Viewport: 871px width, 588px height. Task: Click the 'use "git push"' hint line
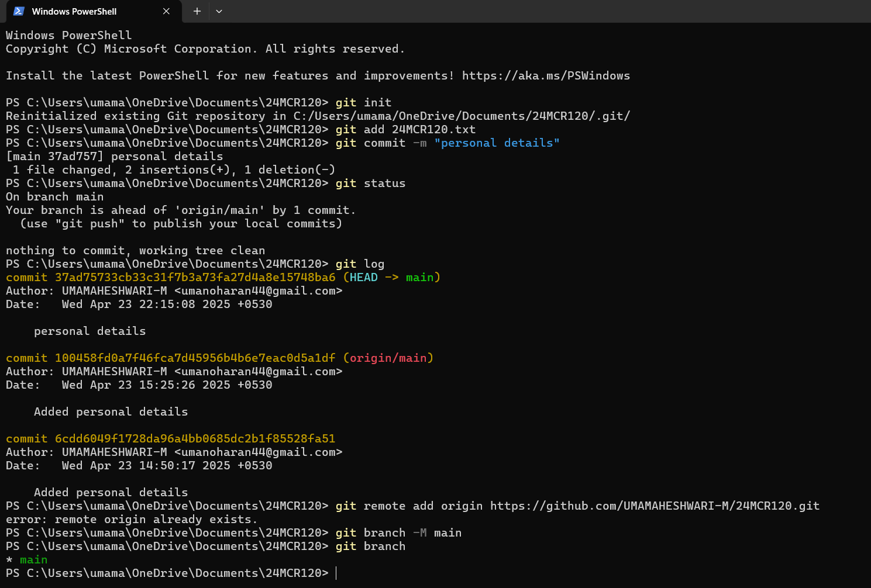pyautogui.click(x=181, y=223)
